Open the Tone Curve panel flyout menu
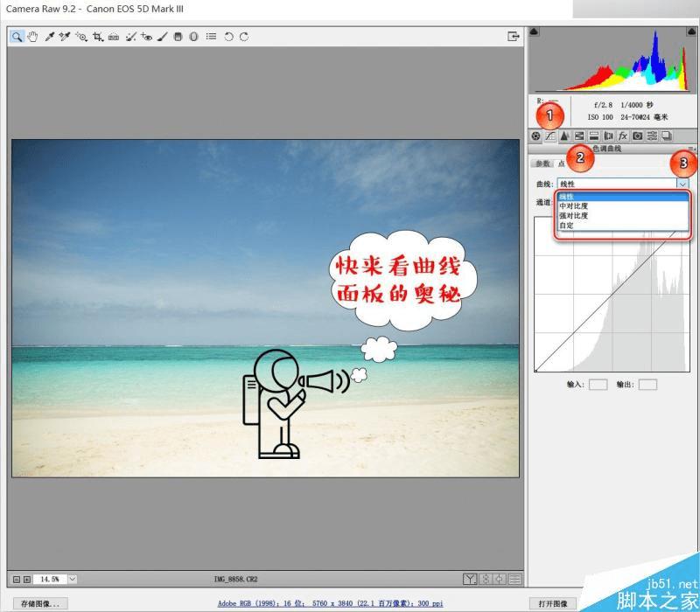700x612 pixels. coord(692,149)
